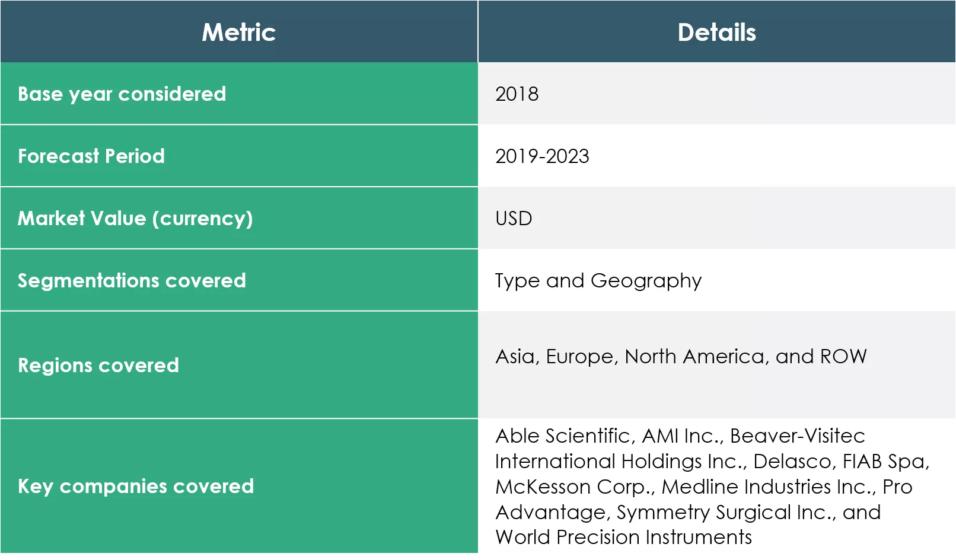Select the Segmentations covered cell
This screenshot has width=956, height=560.
[132, 280]
